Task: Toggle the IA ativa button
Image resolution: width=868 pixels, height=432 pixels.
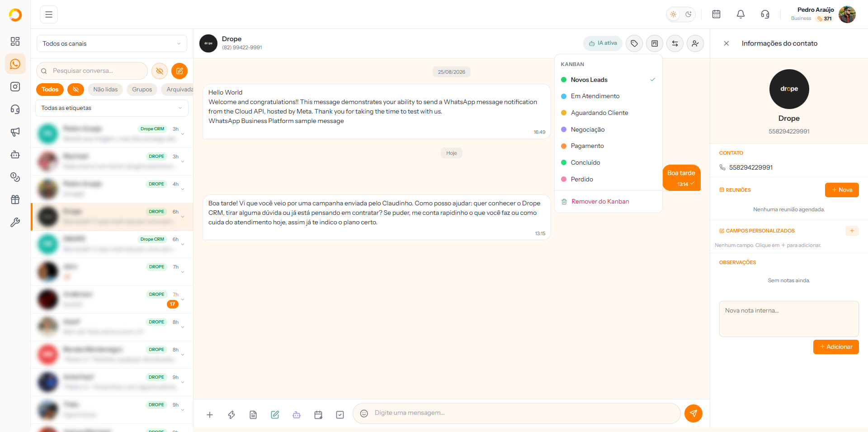Action: point(603,43)
